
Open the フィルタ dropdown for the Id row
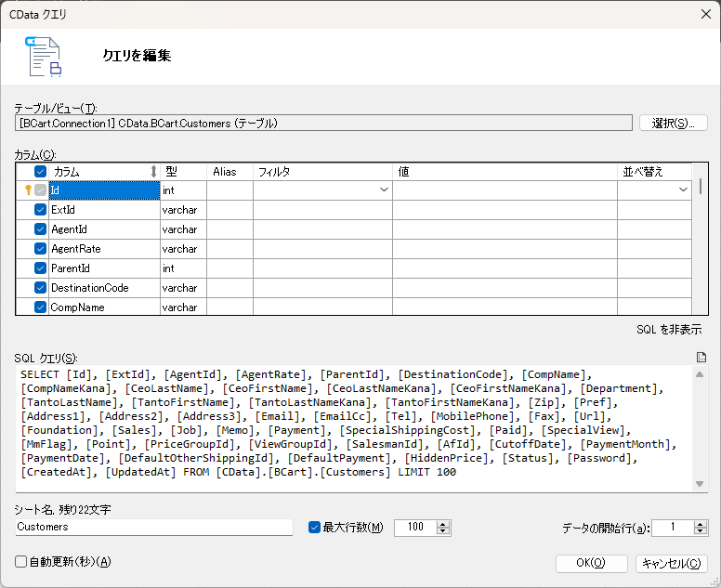(384, 189)
